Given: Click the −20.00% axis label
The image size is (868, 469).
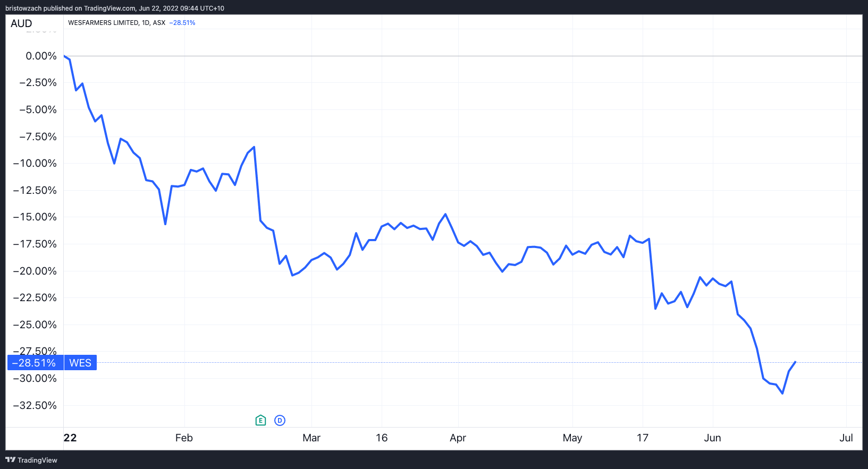Looking at the screenshot, I should pos(35,271).
